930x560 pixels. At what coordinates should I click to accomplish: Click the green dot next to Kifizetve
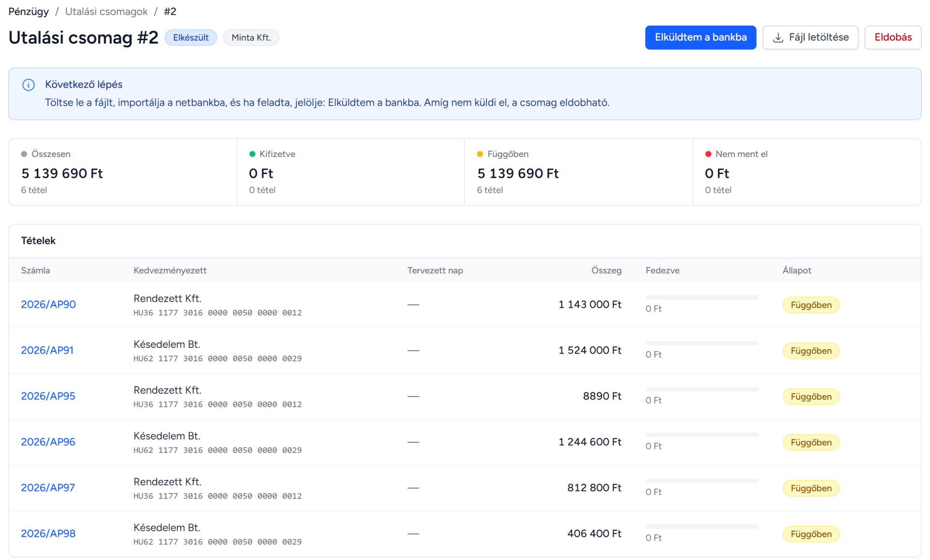pos(252,154)
